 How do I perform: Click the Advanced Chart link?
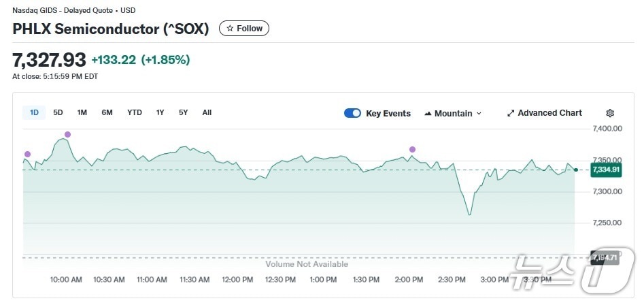[549, 113]
